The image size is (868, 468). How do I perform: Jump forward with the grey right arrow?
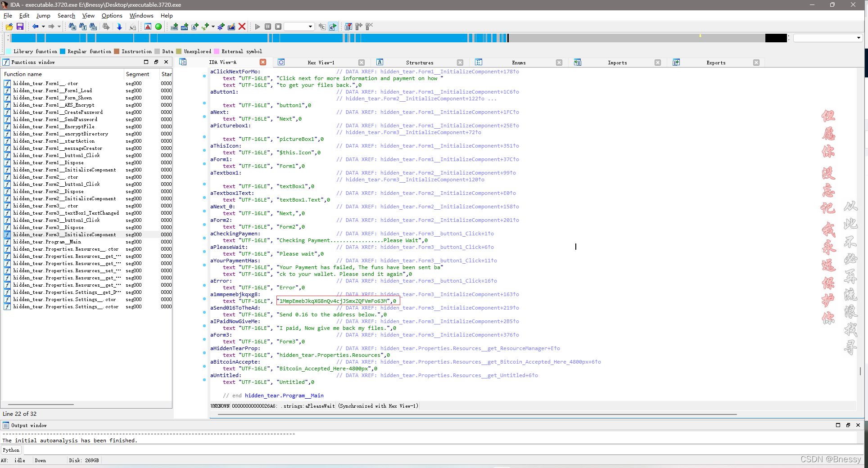click(x=51, y=27)
